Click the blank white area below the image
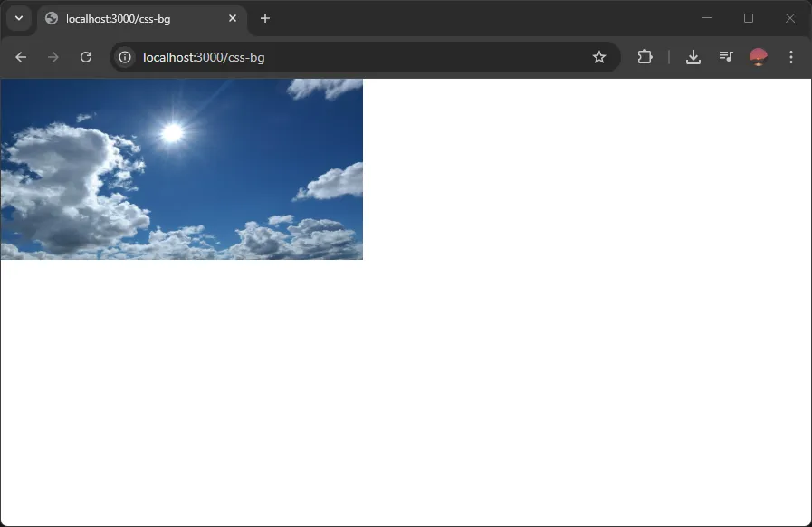This screenshot has height=527, width=812. click(x=406, y=389)
